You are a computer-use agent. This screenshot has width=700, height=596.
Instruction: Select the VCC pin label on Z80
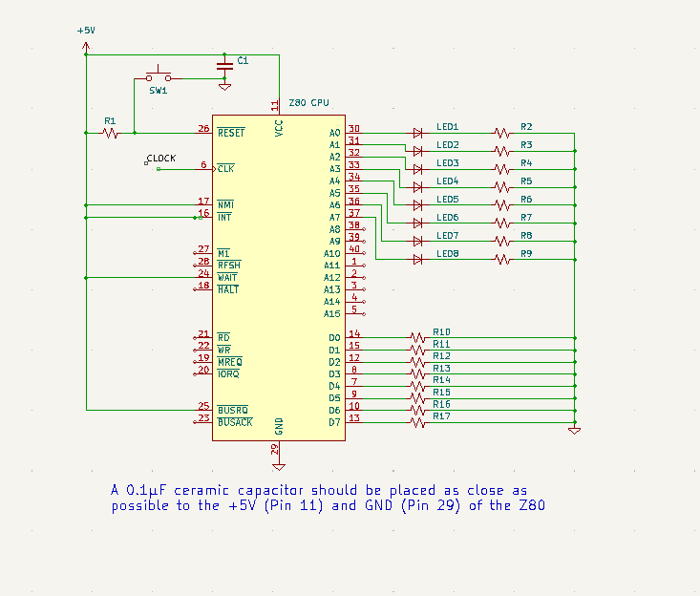[x=278, y=129]
